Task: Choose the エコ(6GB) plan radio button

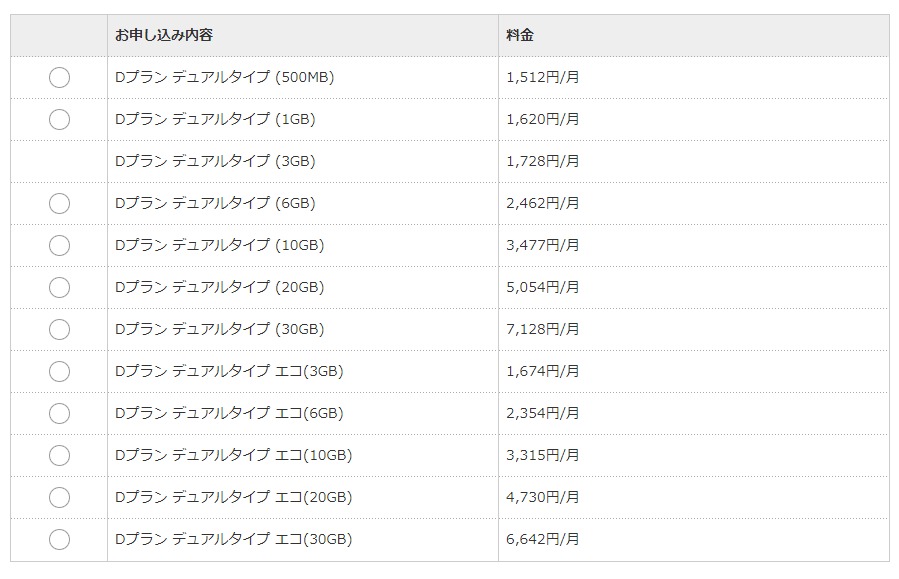Action: pos(59,414)
